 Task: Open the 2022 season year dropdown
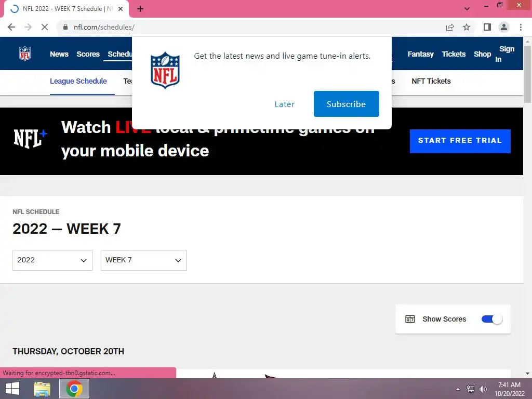click(x=52, y=260)
